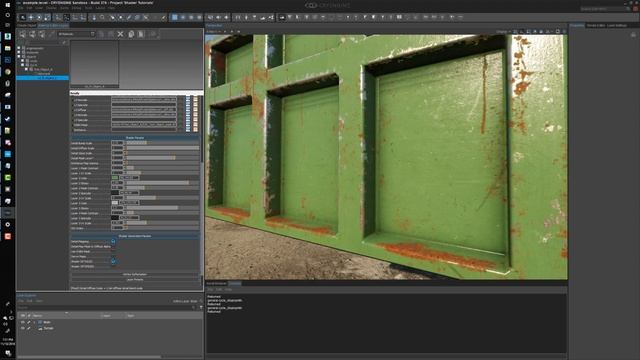Collapse the third folder in the material tree
The image size is (640, 360).
[19, 56]
